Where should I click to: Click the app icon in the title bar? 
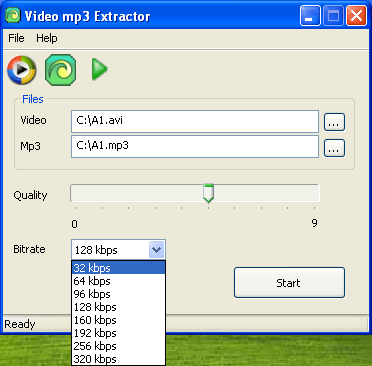click(x=13, y=16)
